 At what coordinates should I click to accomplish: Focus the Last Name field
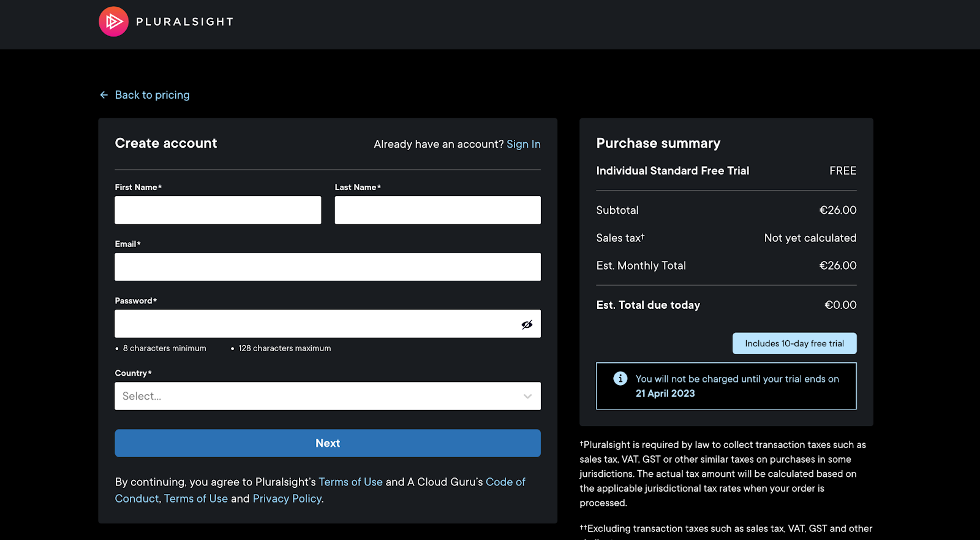(x=438, y=210)
